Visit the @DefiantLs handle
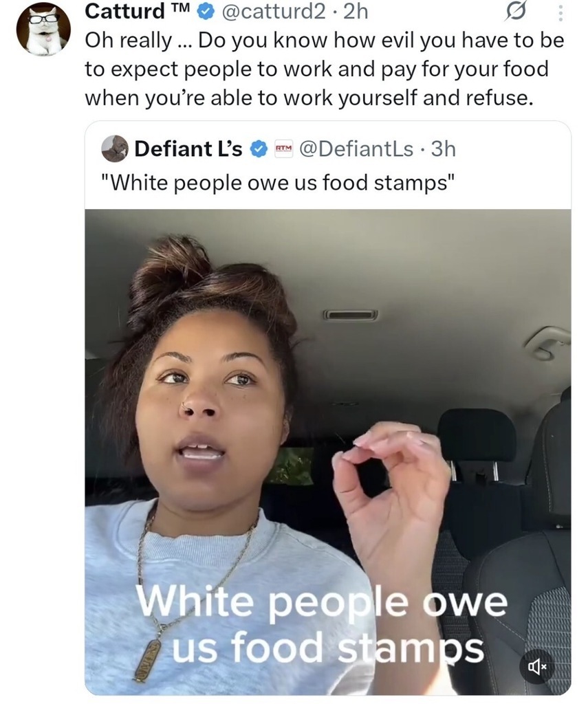 tap(356, 148)
